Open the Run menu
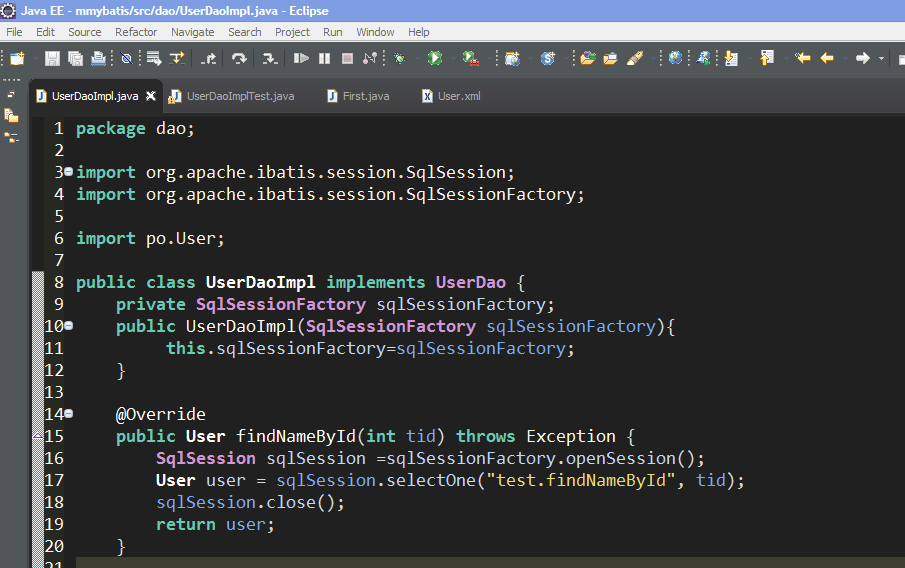Image resolution: width=905 pixels, height=568 pixels. coord(332,32)
